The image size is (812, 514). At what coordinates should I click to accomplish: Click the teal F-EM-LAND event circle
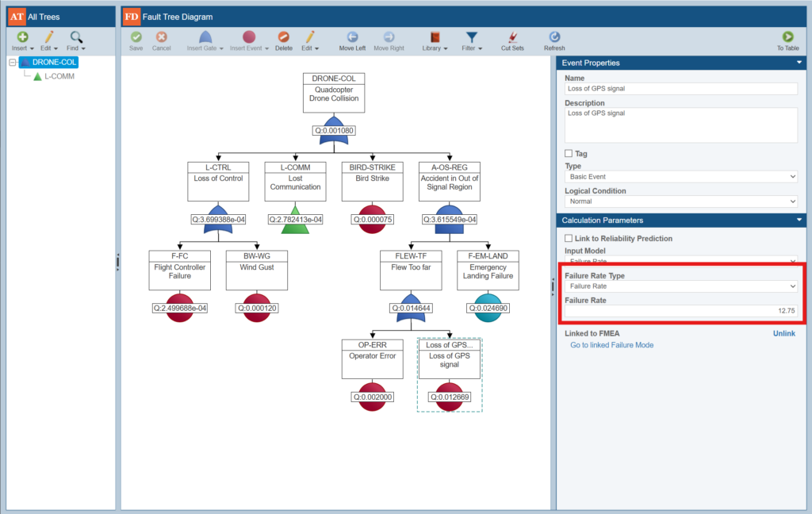click(488, 309)
